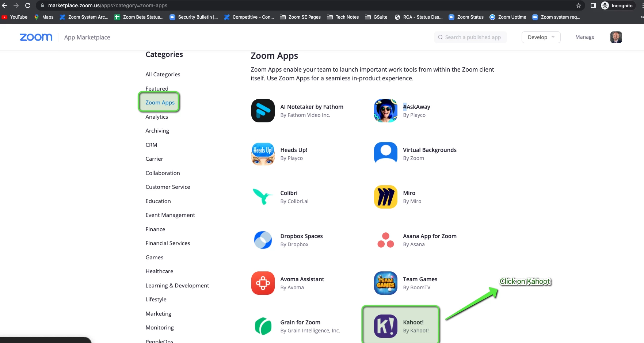This screenshot has height=343, width=644.
Task: Select the Learning & Development category
Action: click(x=178, y=286)
